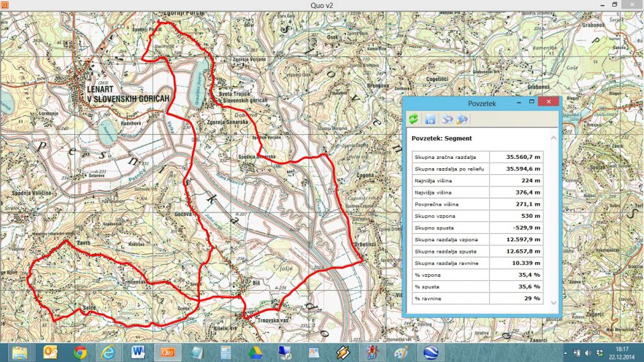Save the summary using the floppy disk icon

point(430,119)
